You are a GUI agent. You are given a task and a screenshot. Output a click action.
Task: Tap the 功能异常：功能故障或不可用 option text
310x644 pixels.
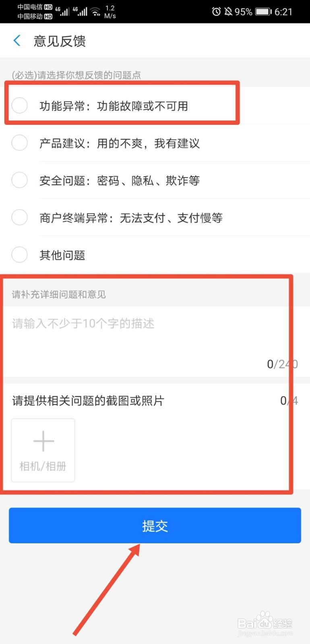tap(114, 106)
